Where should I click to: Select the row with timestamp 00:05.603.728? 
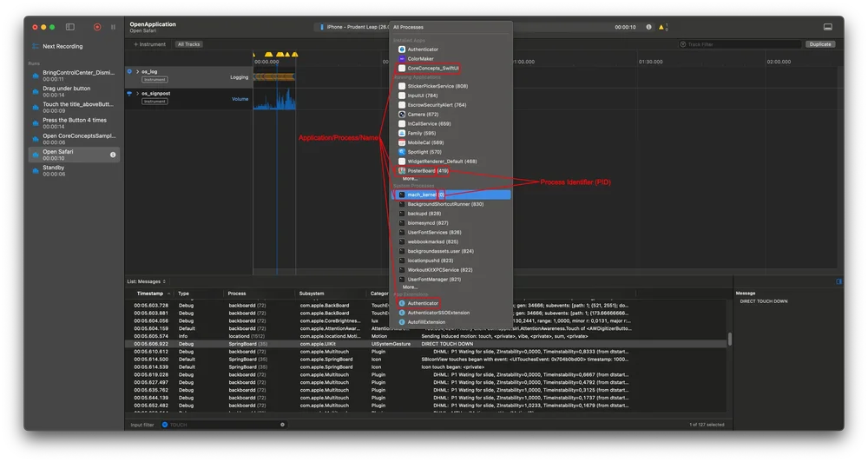(x=425, y=305)
